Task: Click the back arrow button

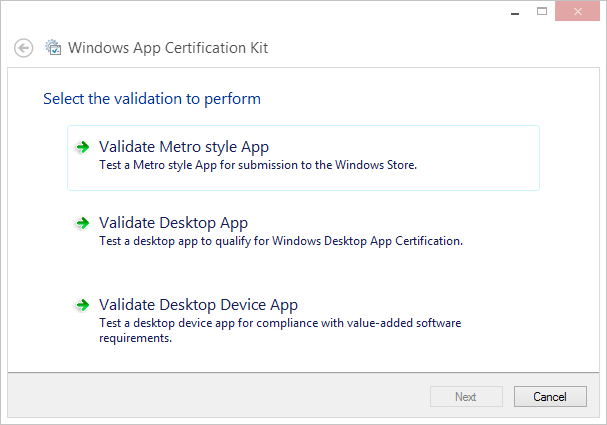Action: click(23, 48)
